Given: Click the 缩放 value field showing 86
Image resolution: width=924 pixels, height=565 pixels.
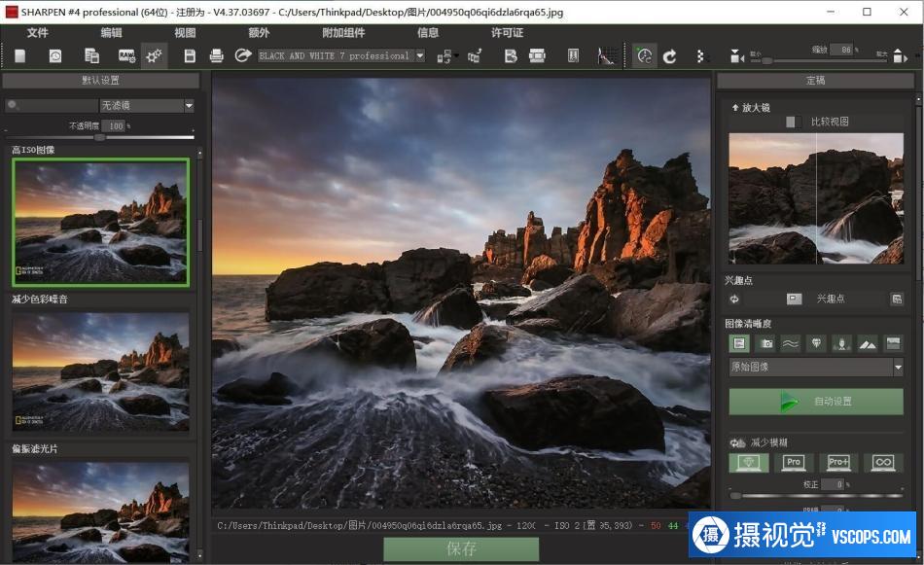Looking at the screenshot, I should pos(841,50).
